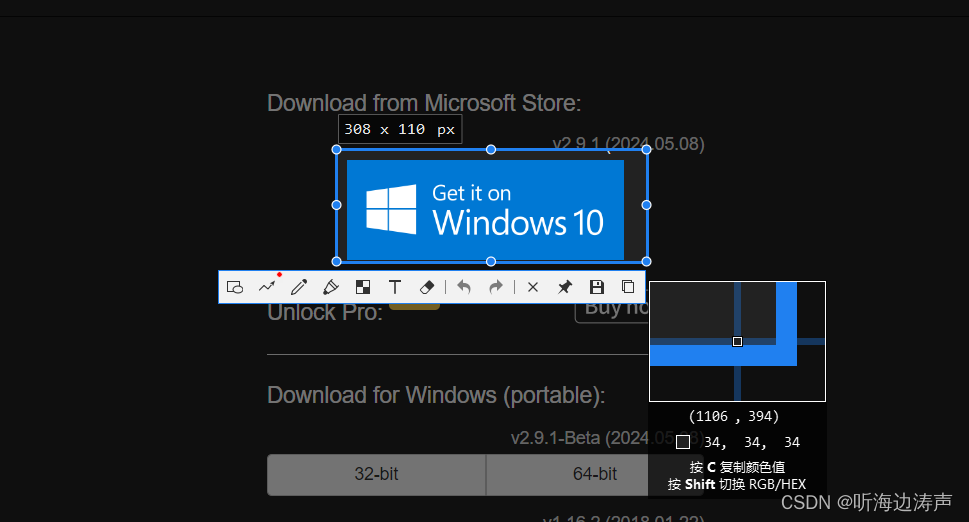The width and height of the screenshot is (969, 522).
Task: Select the pencil drawing tool
Action: (299, 287)
